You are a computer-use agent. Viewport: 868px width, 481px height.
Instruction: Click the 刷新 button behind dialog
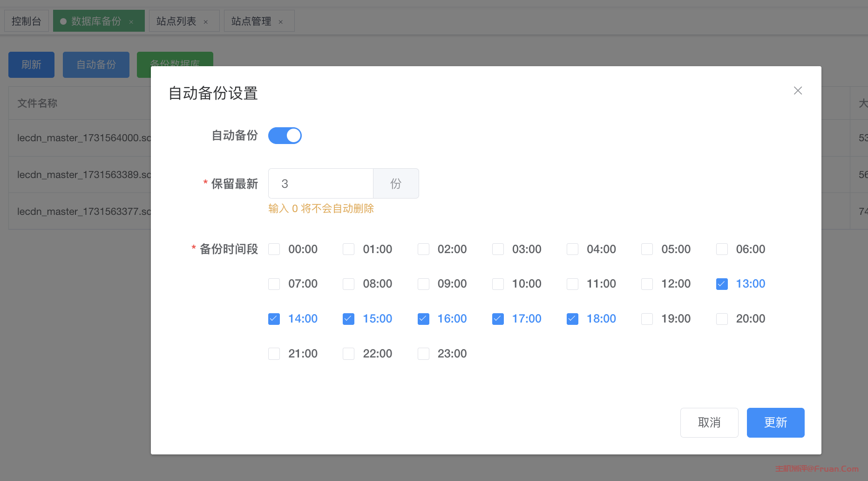tap(31, 65)
